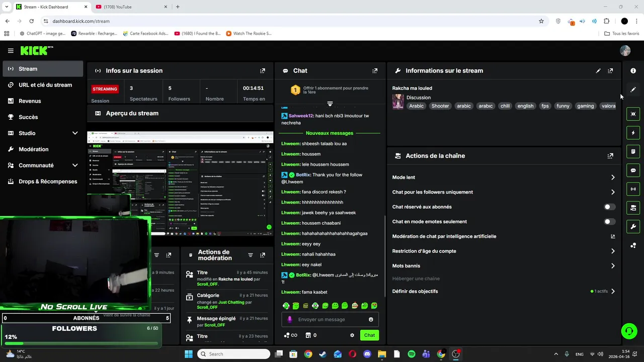Image resolution: width=644 pixels, height=362 pixels.
Task: Click the Discussion category thumbnail
Action: [x=398, y=102]
